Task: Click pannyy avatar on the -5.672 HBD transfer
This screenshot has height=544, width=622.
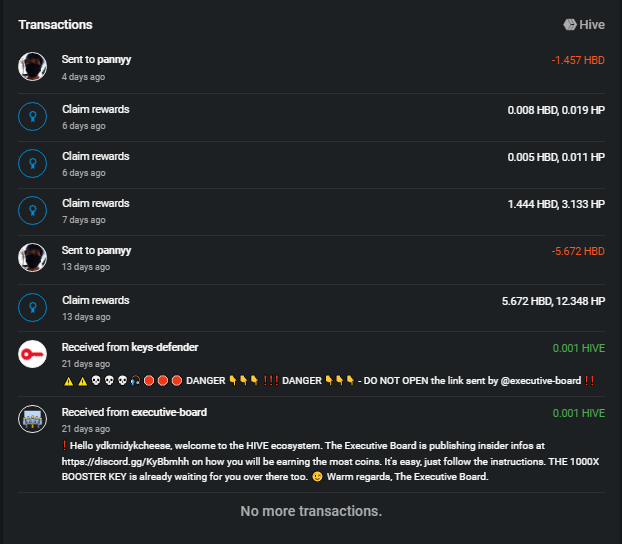Action: [33, 257]
